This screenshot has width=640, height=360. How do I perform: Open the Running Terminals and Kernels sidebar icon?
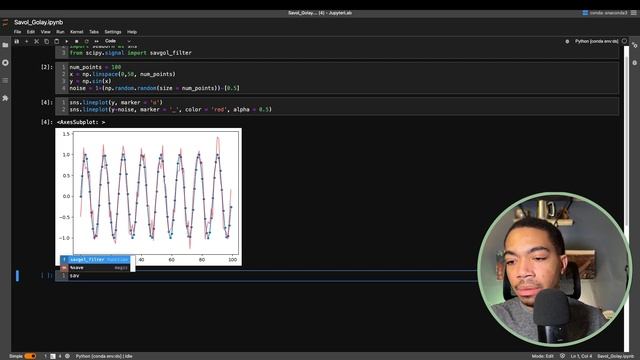click(x=5, y=63)
